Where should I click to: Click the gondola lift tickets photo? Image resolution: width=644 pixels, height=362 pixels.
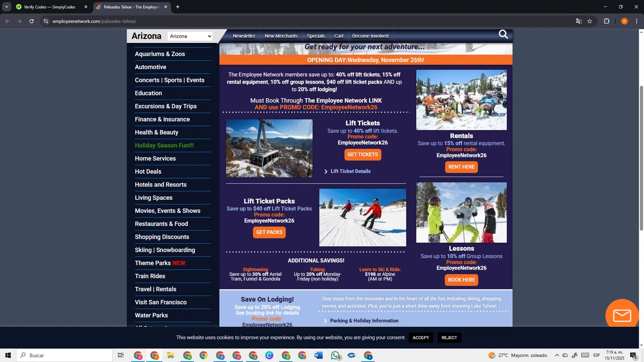point(269,148)
